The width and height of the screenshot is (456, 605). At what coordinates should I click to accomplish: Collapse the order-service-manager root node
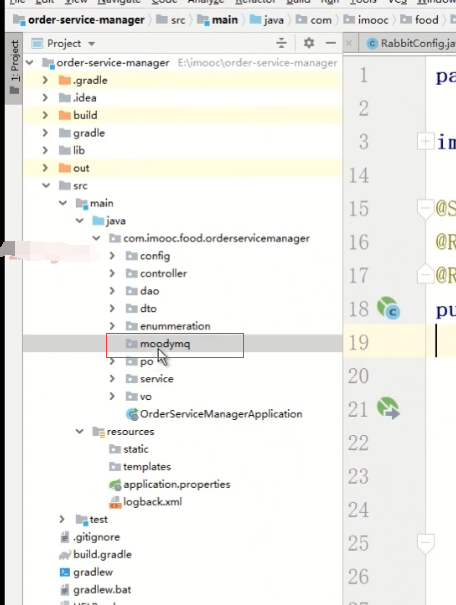pyautogui.click(x=30, y=62)
